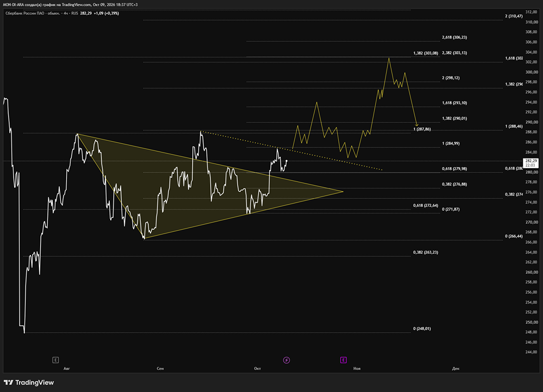Screen dimensions: 543x392
Task: Select the current price tag 282,29 on the price axis
Action: point(531,163)
